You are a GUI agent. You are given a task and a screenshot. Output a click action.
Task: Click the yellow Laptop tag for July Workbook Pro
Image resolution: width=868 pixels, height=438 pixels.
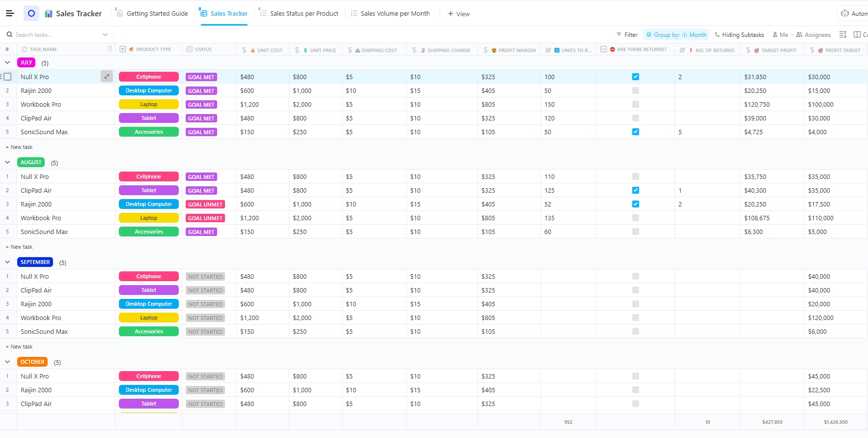pyautogui.click(x=149, y=104)
